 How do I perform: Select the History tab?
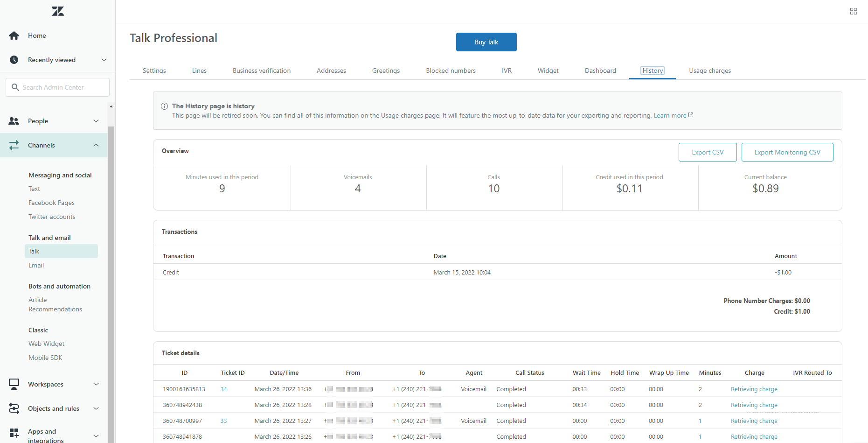653,70
